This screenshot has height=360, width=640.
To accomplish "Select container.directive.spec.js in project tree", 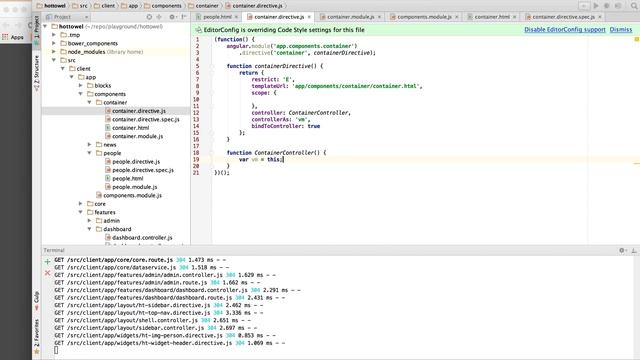I will pyautogui.click(x=146, y=120).
